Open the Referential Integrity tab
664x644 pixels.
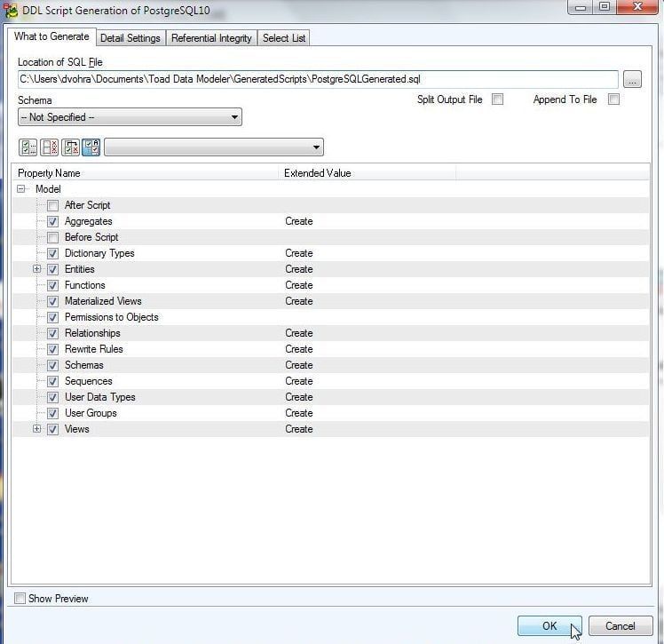211,38
